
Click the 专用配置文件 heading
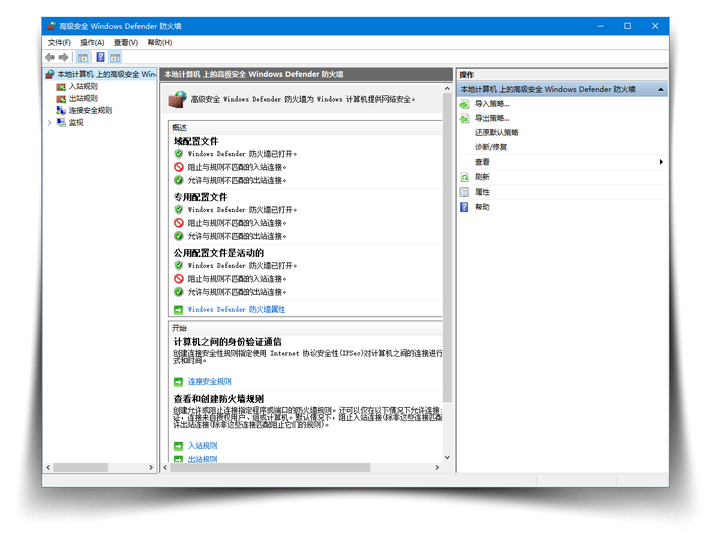click(200, 197)
